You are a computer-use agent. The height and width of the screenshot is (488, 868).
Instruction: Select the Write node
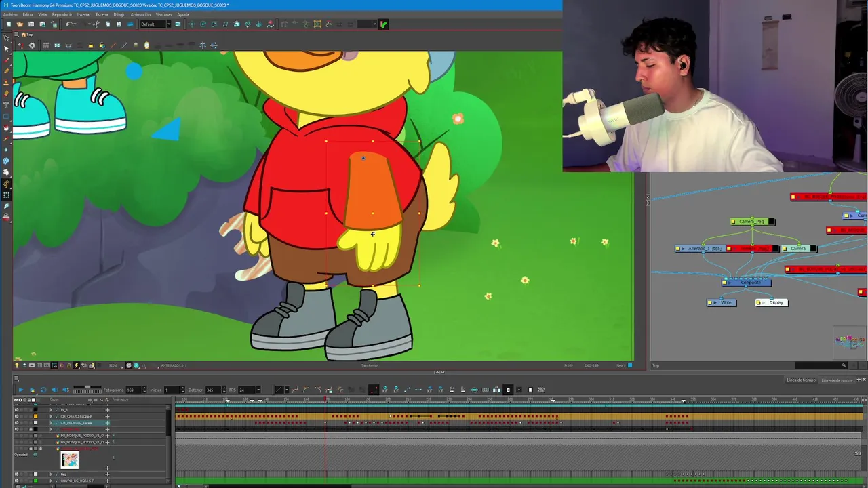click(x=722, y=302)
